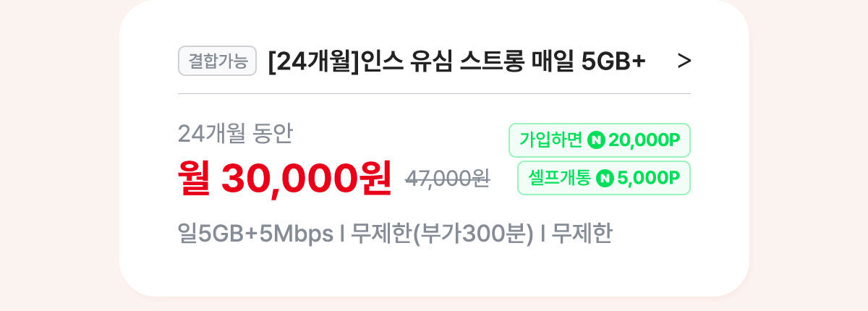
Task: Click the 24개월 동안 label
Action: click(235, 133)
